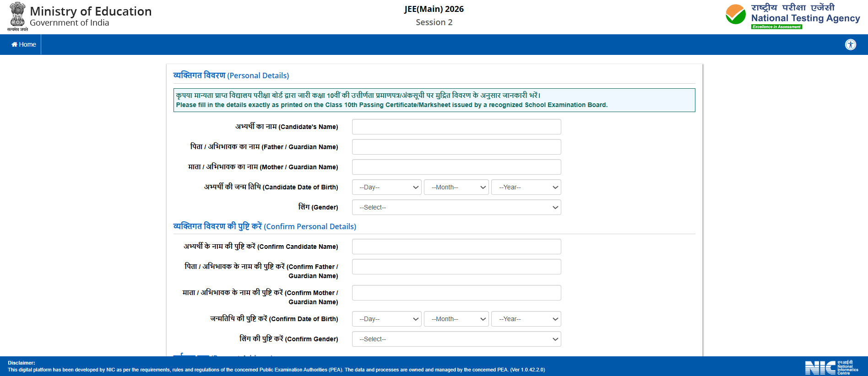Open the birth Day dropdown
This screenshot has width=868, height=376.
click(387, 187)
